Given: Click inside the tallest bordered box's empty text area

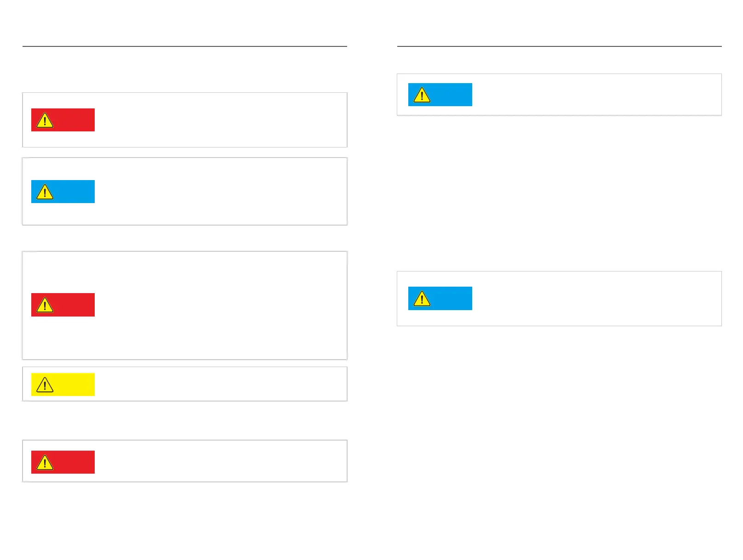Looking at the screenshot, I should (x=221, y=305).
